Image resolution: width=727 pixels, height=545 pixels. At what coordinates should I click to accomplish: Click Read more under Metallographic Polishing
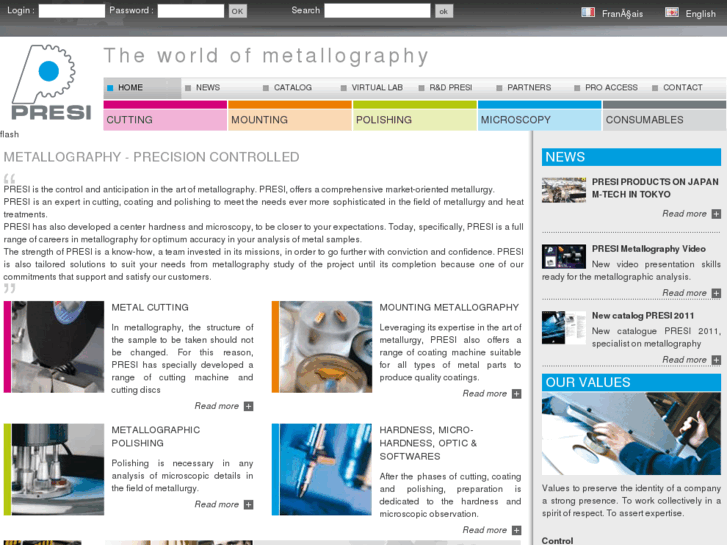tap(217, 505)
